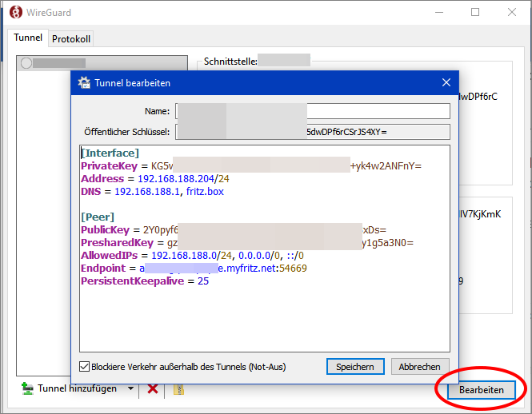Screen dimensions: 532x414
Task: Click the Öffentlicher Schlüssel field
Action: (x=313, y=132)
